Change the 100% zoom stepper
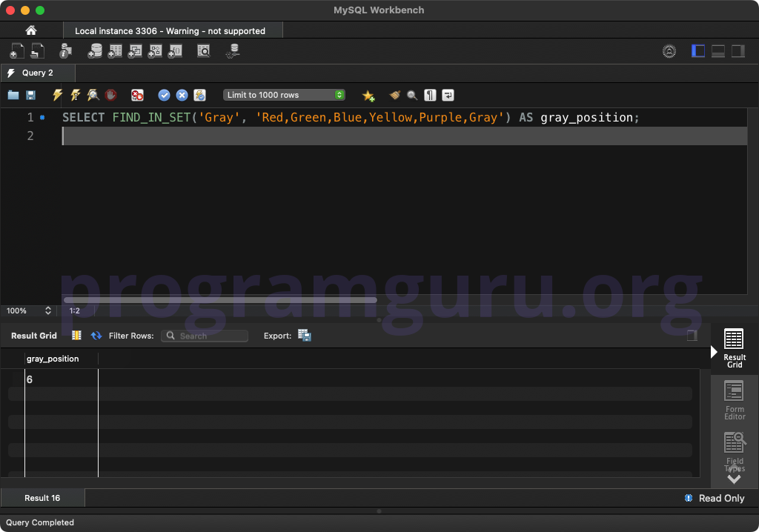Image resolution: width=759 pixels, height=532 pixels. pos(48,310)
